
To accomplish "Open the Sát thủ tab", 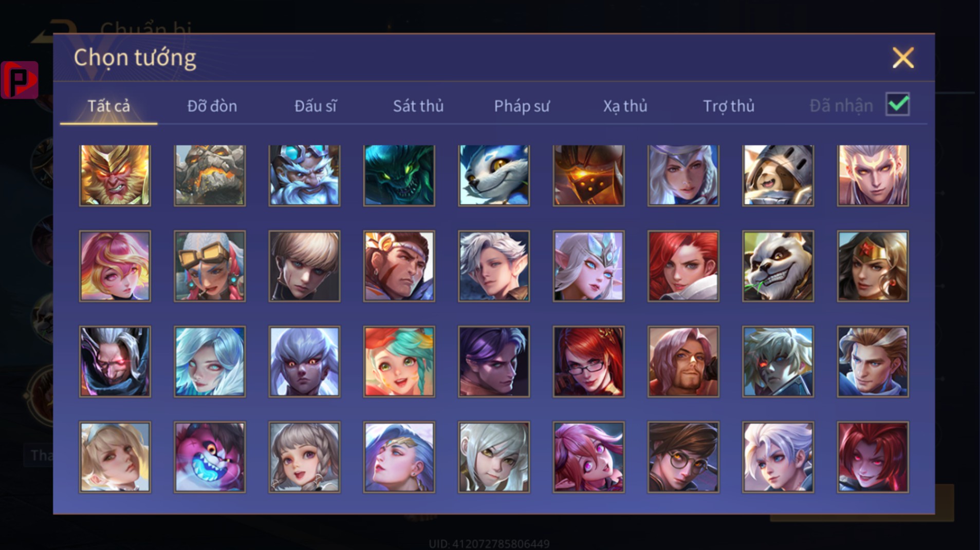I will (x=418, y=106).
